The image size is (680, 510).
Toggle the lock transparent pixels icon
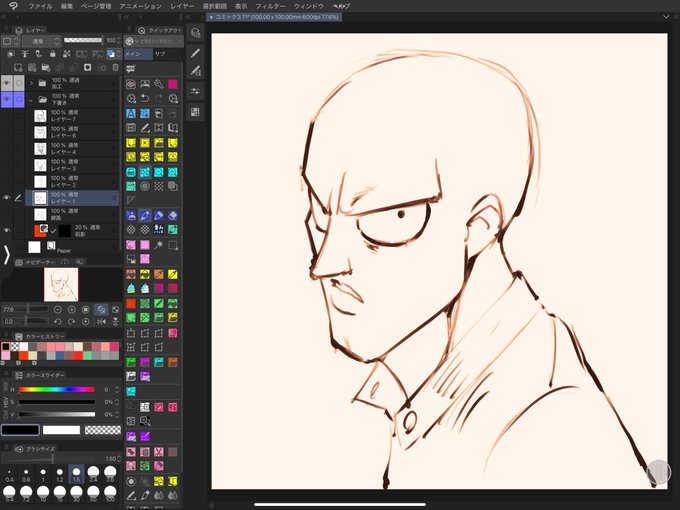pos(66,54)
